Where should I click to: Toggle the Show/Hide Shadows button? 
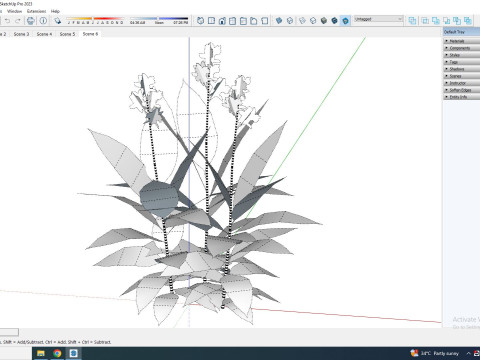click(x=57, y=21)
